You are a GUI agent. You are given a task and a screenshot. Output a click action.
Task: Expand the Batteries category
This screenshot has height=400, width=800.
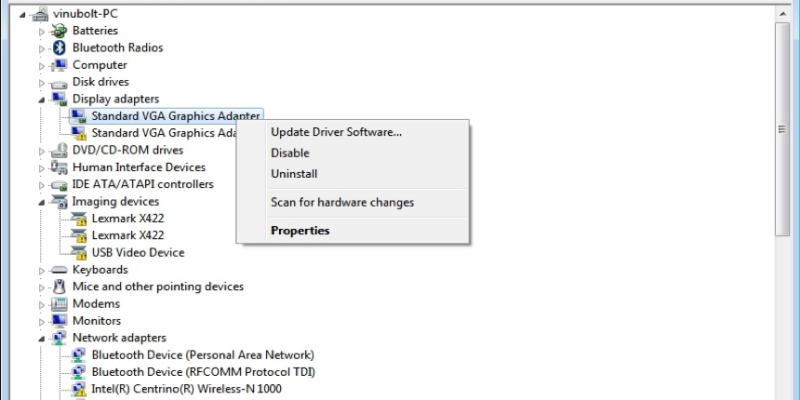pos(42,32)
